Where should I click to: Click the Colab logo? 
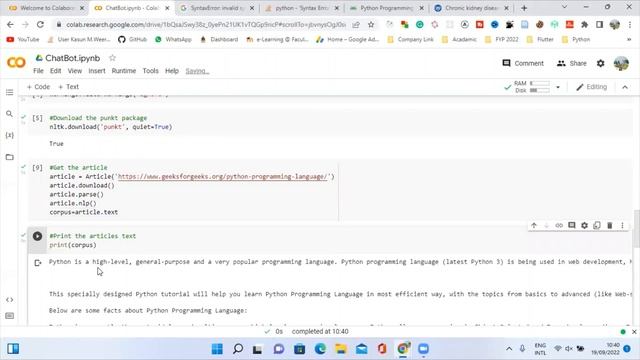click(16, 63)
